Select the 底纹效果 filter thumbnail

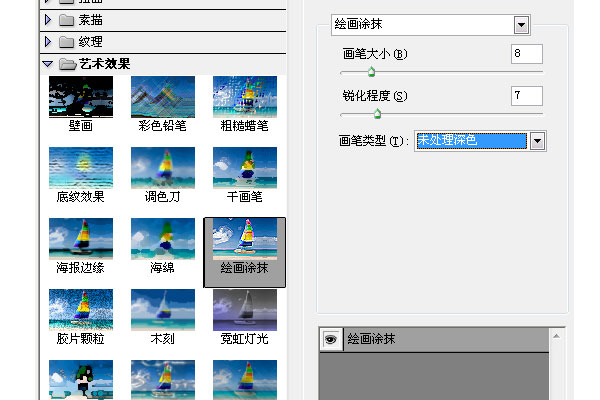81,168
